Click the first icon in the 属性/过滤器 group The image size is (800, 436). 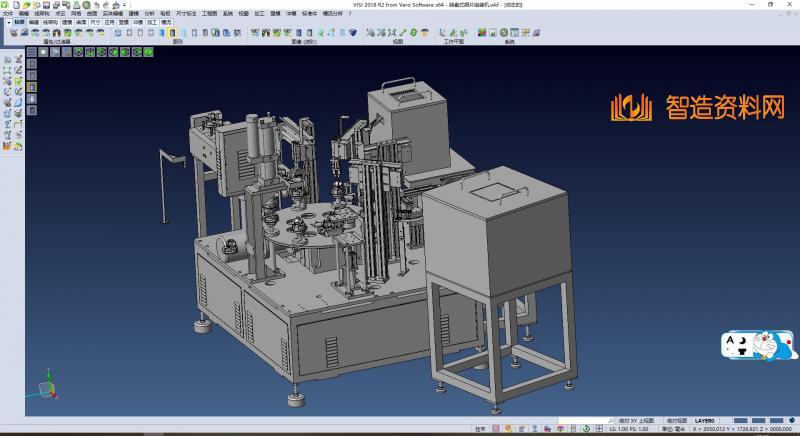click(x=13, y=33)
